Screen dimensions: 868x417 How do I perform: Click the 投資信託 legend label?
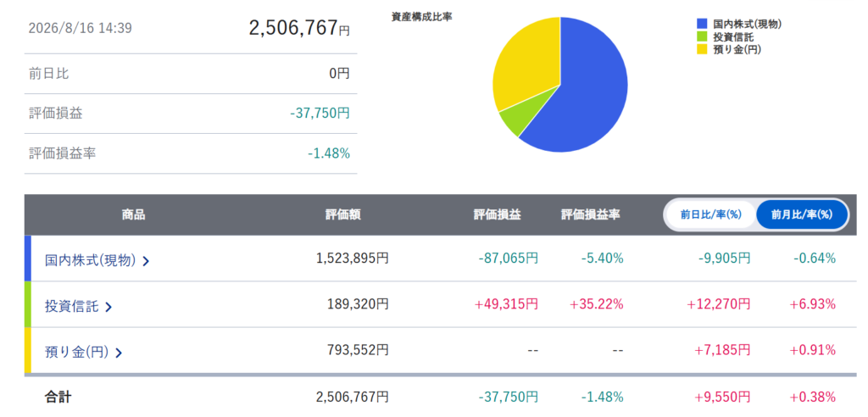coord(733,36)
